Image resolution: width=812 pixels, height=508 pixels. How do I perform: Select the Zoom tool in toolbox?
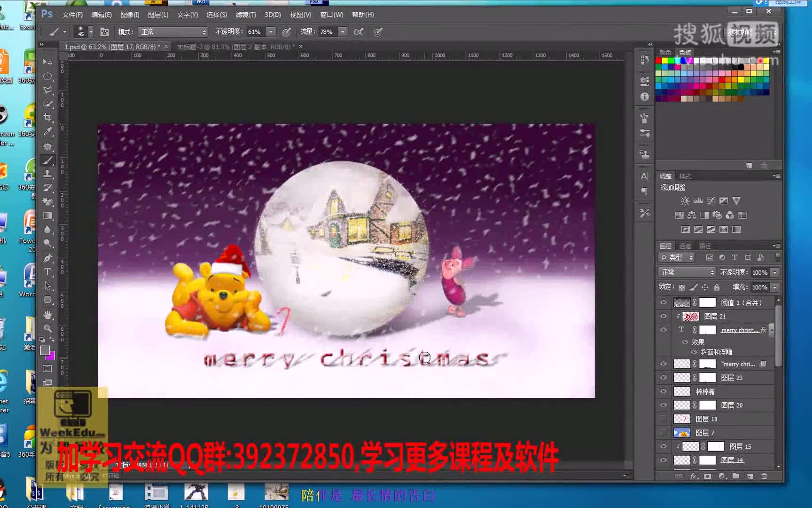click(x=47, y=328)
